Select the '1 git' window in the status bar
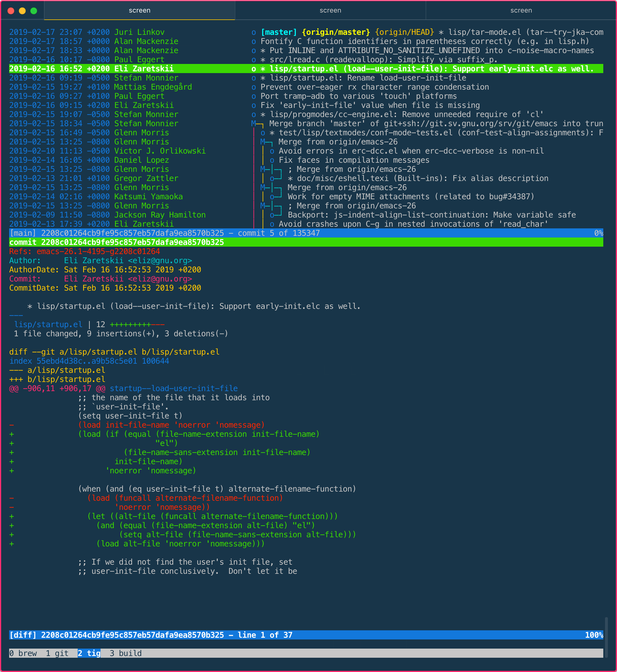 pyautogui.click(x=57, y=653)
